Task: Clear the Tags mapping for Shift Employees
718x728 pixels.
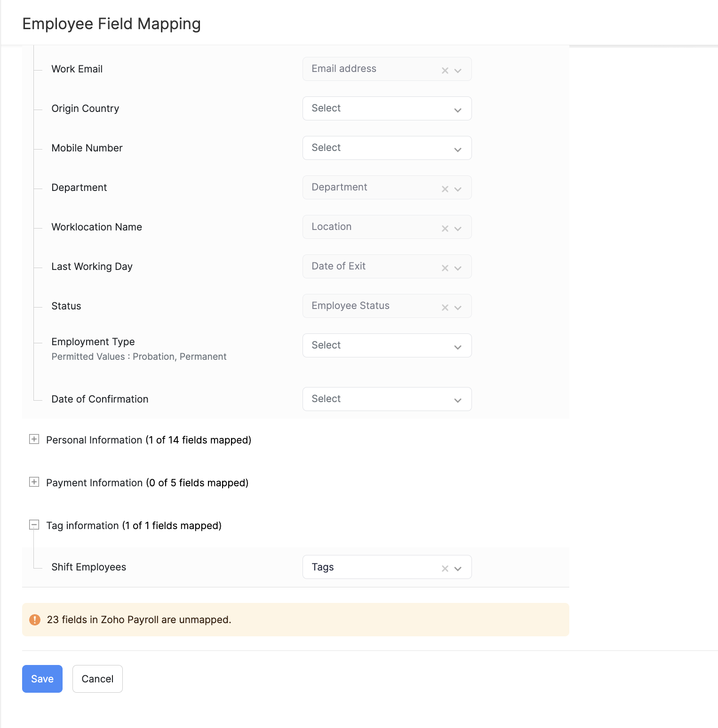Action: (445, 569)
